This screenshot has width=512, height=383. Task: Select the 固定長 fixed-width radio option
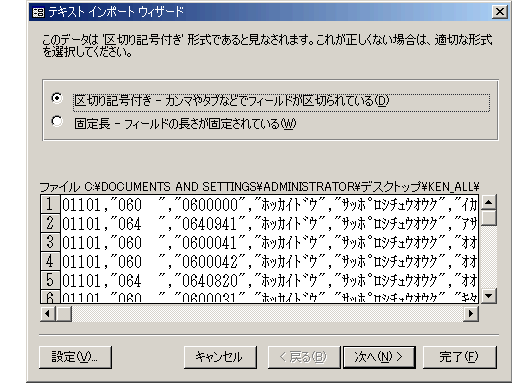(x=57, y=121)
